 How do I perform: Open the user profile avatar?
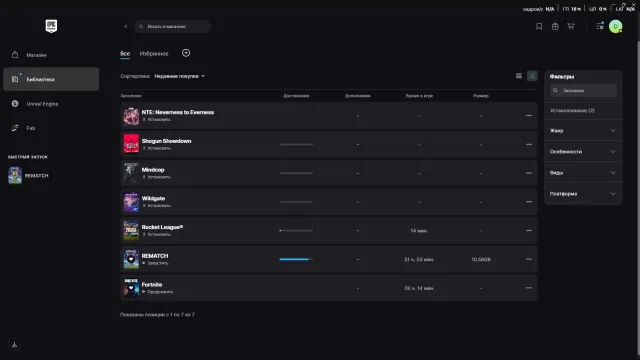pyautogui.click(x=616, y=27)
